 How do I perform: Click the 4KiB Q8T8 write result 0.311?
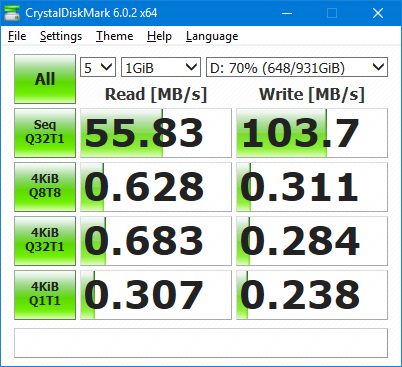(x=312, y=187)
